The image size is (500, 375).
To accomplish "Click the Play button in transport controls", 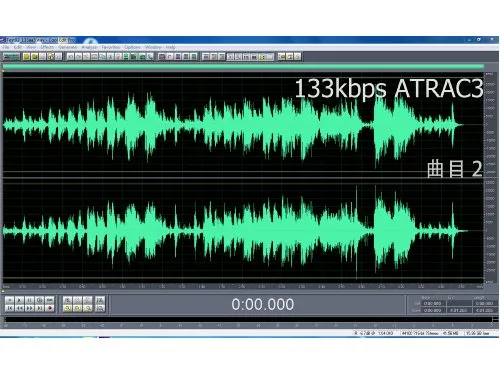I will click(x=19, y=300).
